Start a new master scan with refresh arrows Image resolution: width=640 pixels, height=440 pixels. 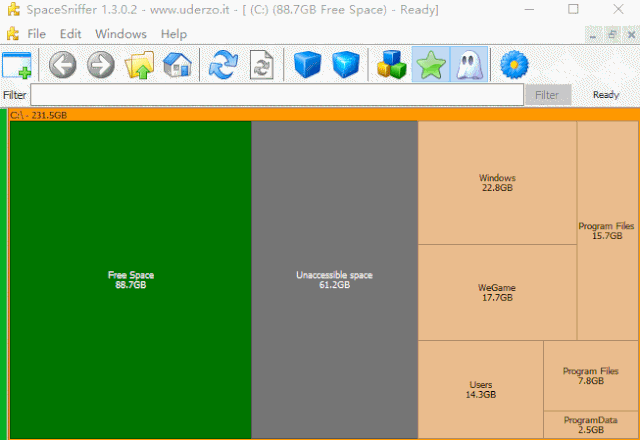pos(222,66)
